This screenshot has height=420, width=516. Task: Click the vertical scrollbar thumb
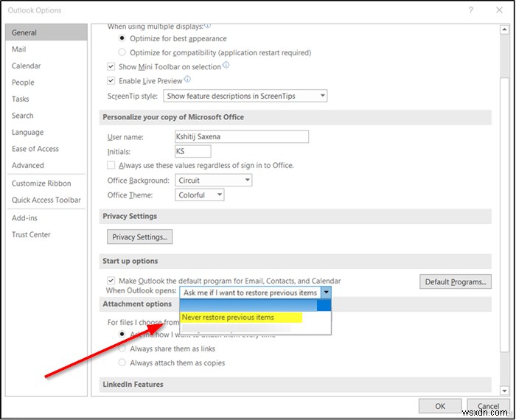point(504,214)
